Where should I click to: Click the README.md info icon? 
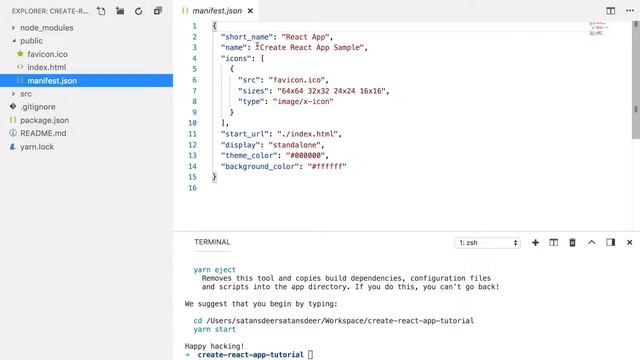(x=13, y=133)
